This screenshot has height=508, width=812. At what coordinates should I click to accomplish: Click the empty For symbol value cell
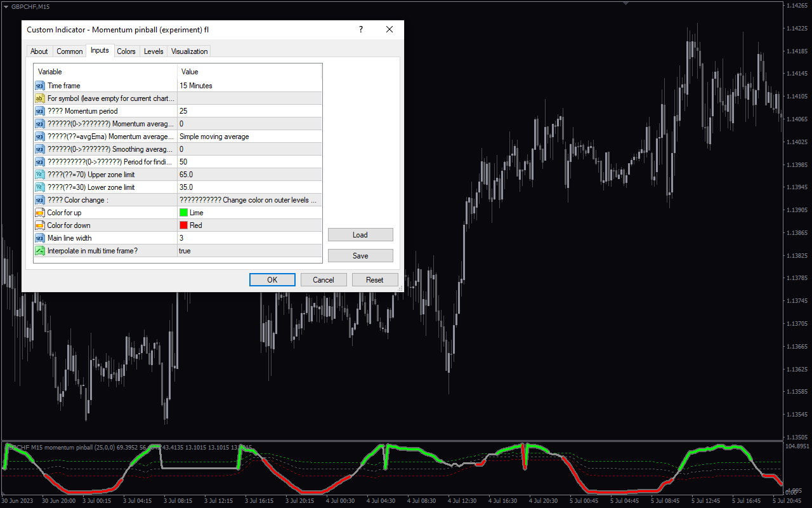coord(249,98)
